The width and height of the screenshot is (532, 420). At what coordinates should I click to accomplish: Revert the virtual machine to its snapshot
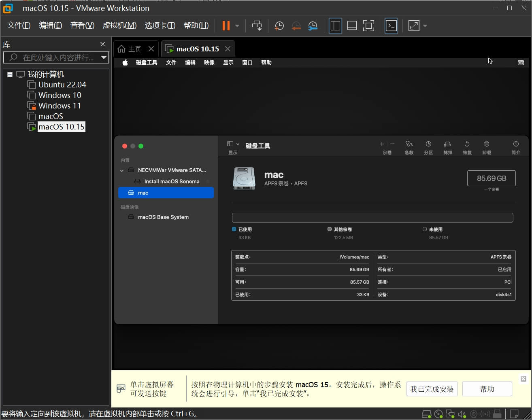[x=296, y=26]
